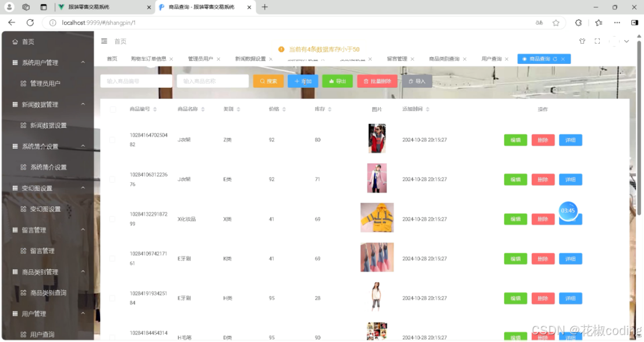Focus the 输入商品名称 search field
Viewport: 644px width, 342px height.
click(x=213, y=81)
